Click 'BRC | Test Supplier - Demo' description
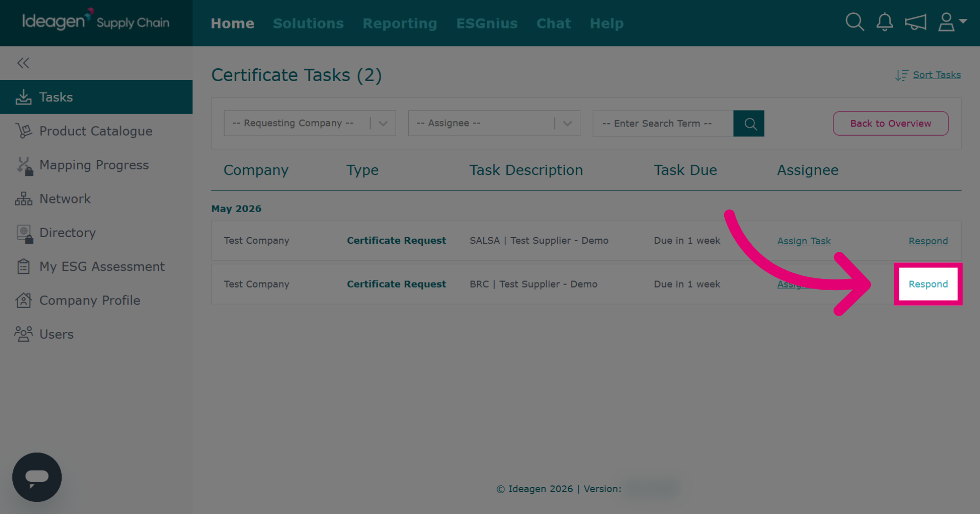Screen dimensions: 980x514 pos(533,284)
